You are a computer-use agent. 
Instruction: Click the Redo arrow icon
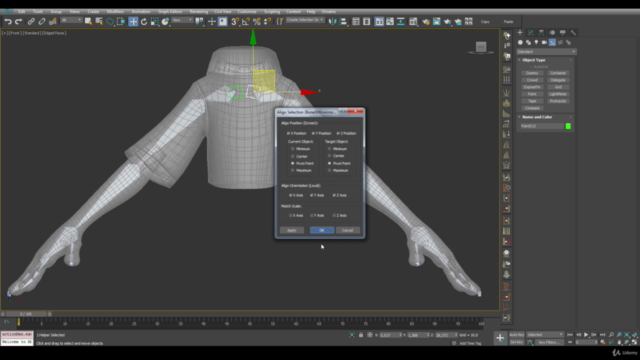click(18, 22)
